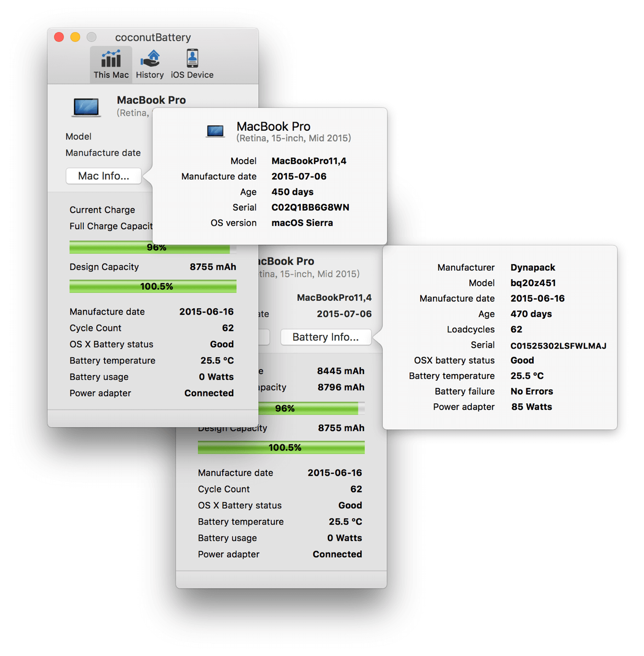Switch to the iOS Device tab
The height and width of the screenshot is (656, 644).
point(192,64)
